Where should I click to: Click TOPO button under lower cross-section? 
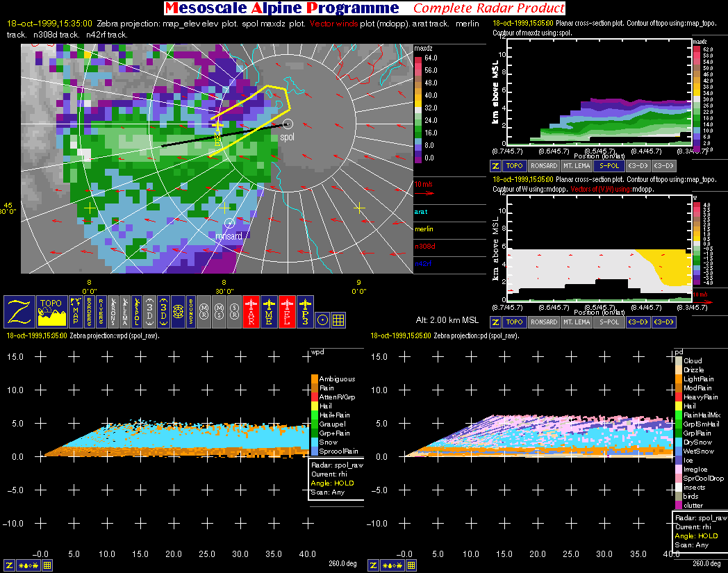tap(514, 322)
